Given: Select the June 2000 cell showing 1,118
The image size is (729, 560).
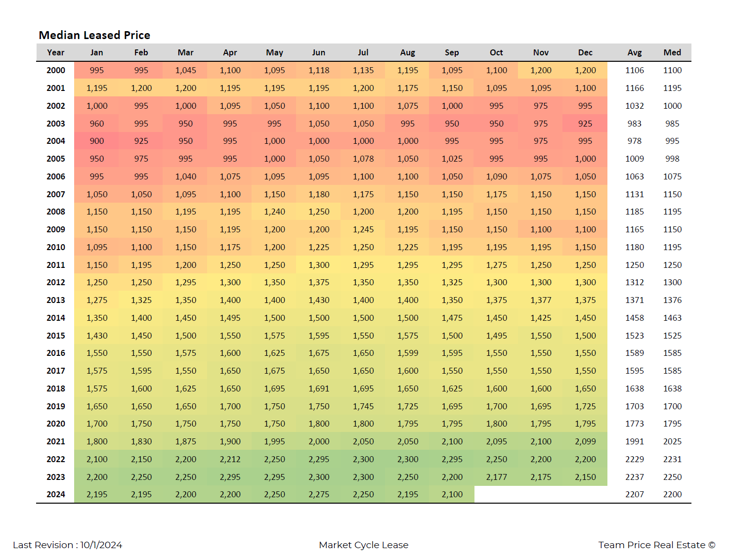Looking at the screenshot, I should coord(319,70).
